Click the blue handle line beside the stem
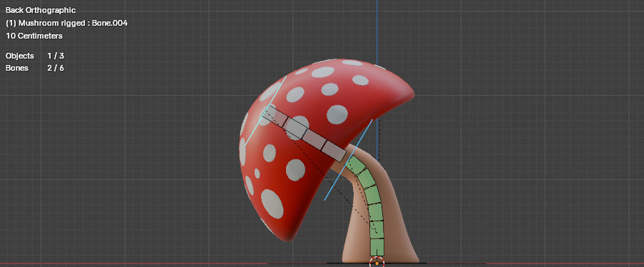The image size is (644, 267). 348,160
